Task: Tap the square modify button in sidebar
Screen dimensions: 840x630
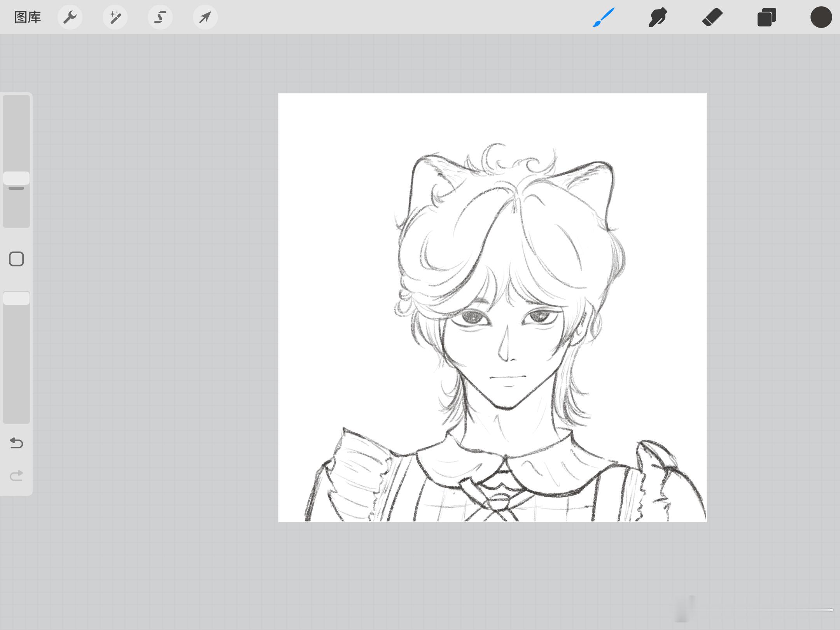Action: click(16, 259)
